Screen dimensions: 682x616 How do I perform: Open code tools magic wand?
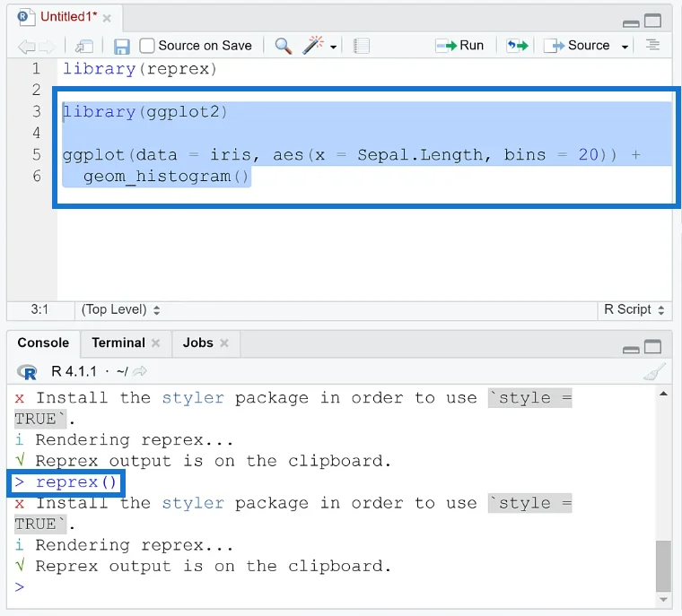(313, 45)
